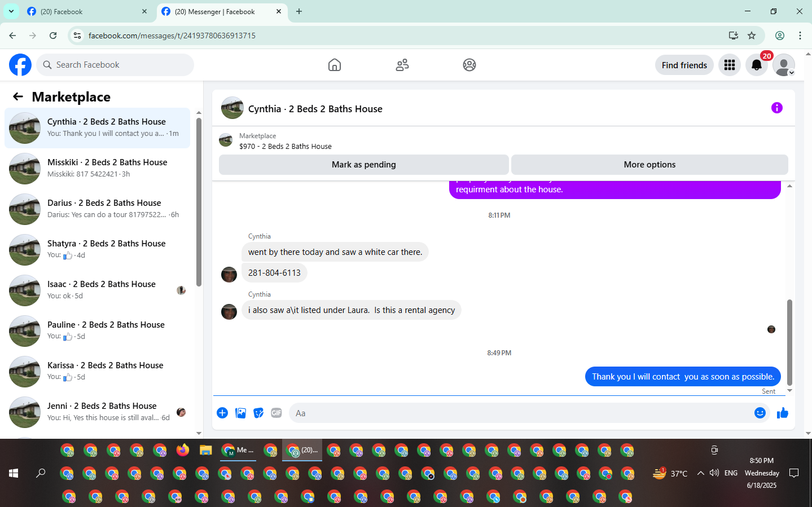Image resolution: width=812 pixels, height=507 pixels.
Task: Choose a sticker
Action: (x=258, y=413)
